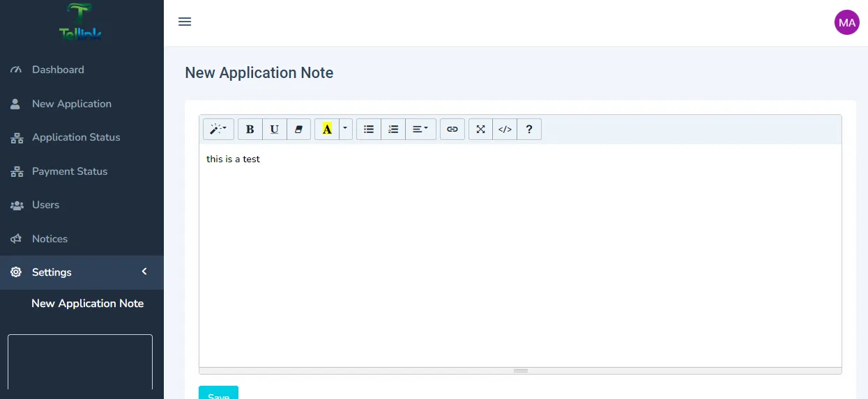This screenshot has height=399, width=868.
Task: Insert an unordered bullet list
Action: pos(369,130)
